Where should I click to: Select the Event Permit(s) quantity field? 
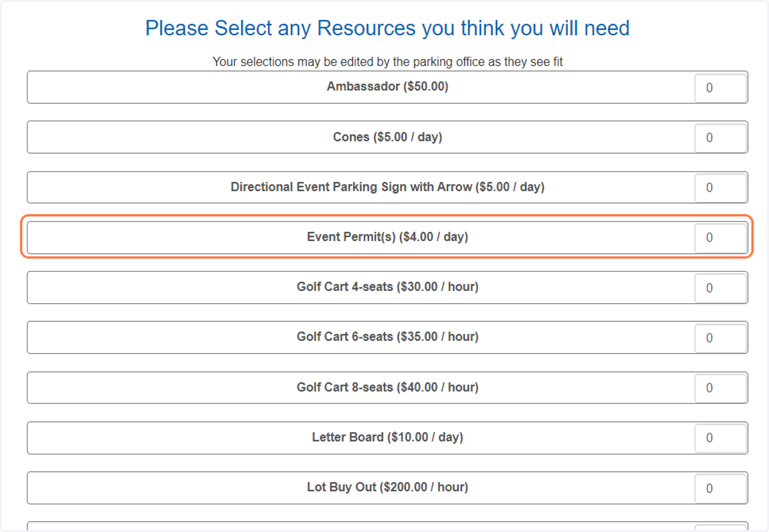click(x=721, y=238)
